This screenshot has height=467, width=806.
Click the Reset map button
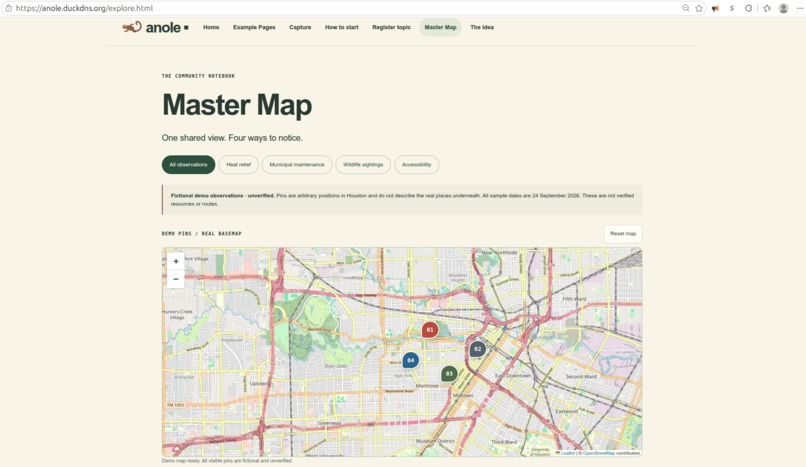coord(622,233)
